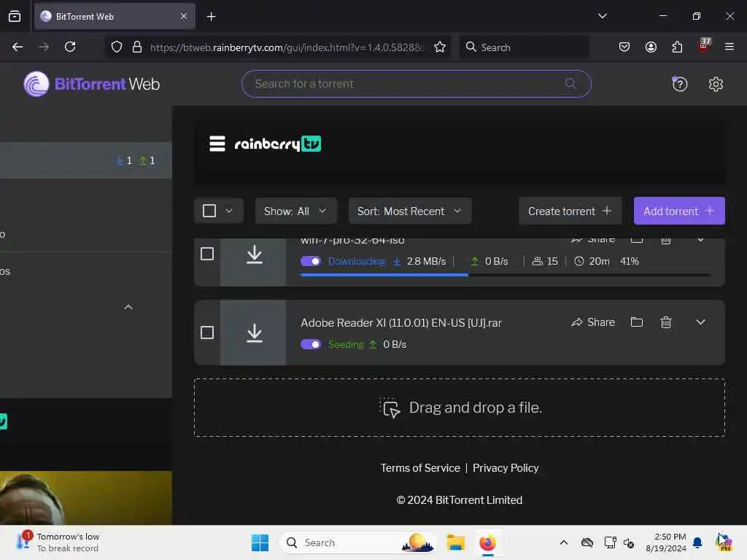Open Firefox account icon
The image size is (747, 560).
[651, 47]
